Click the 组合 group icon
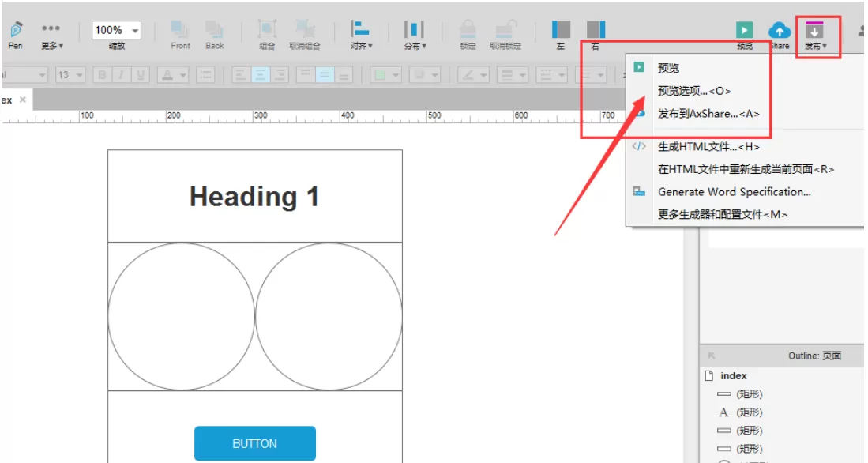Viewport: 868px width, 463px height. 267,28
